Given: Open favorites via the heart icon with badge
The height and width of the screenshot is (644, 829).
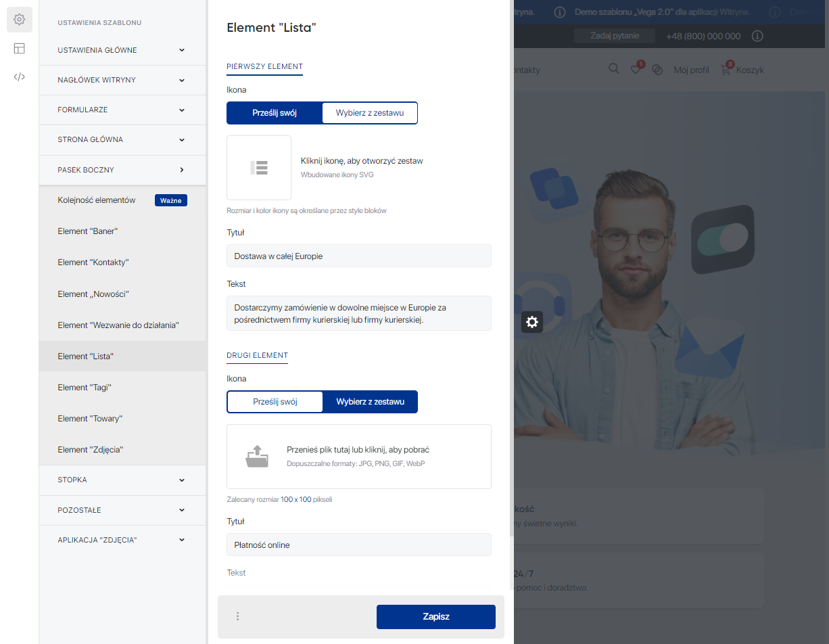Looking at the screenshot, I should point(635,68).
